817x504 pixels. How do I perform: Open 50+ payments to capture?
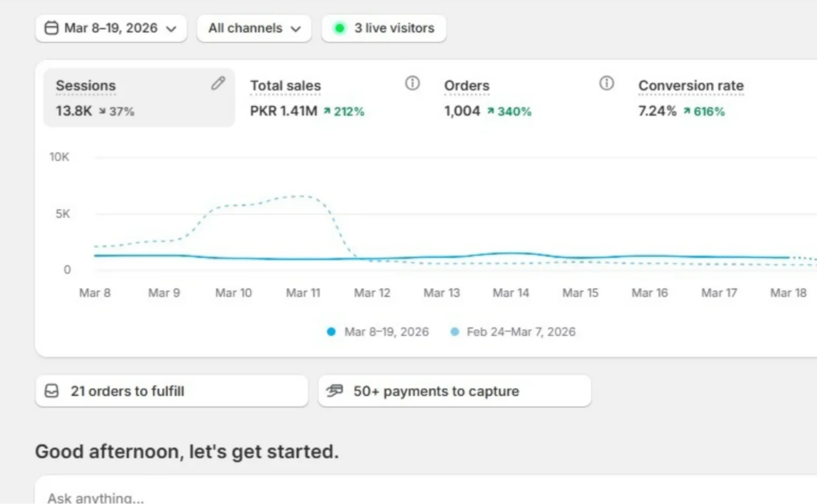point(455,391)
